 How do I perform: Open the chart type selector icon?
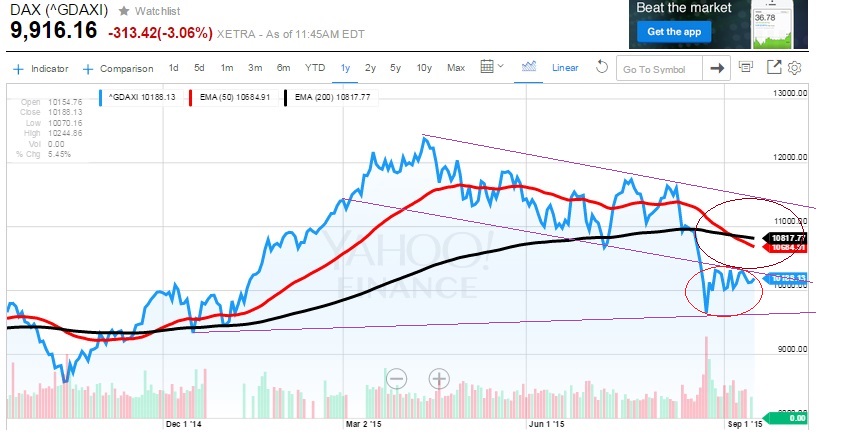[530, 67]
